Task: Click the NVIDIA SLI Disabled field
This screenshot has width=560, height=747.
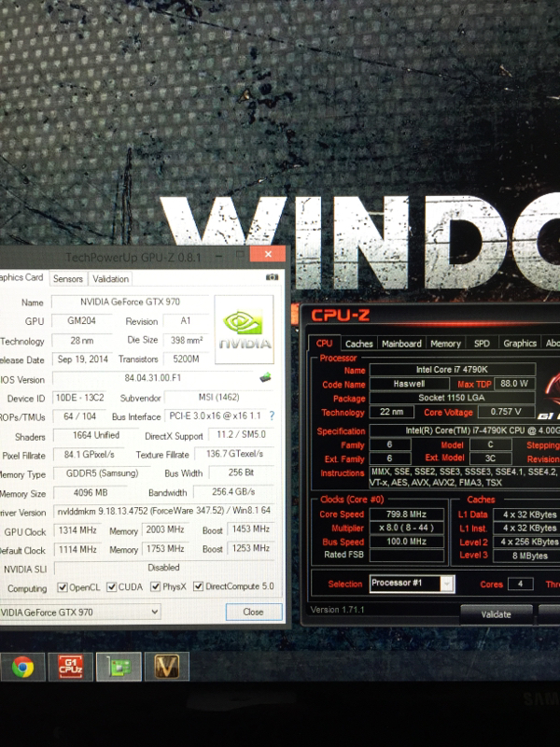Action: coord(164,568)
